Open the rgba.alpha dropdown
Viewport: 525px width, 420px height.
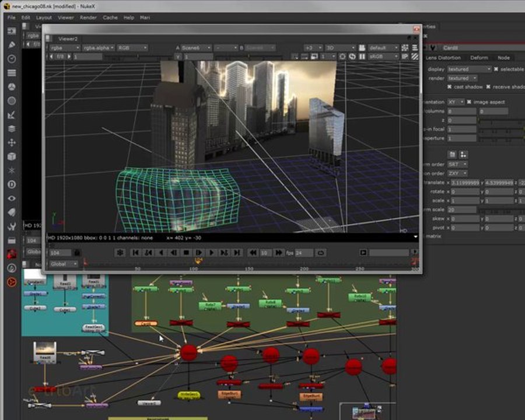pyautogui.click(x=99, y=48)
